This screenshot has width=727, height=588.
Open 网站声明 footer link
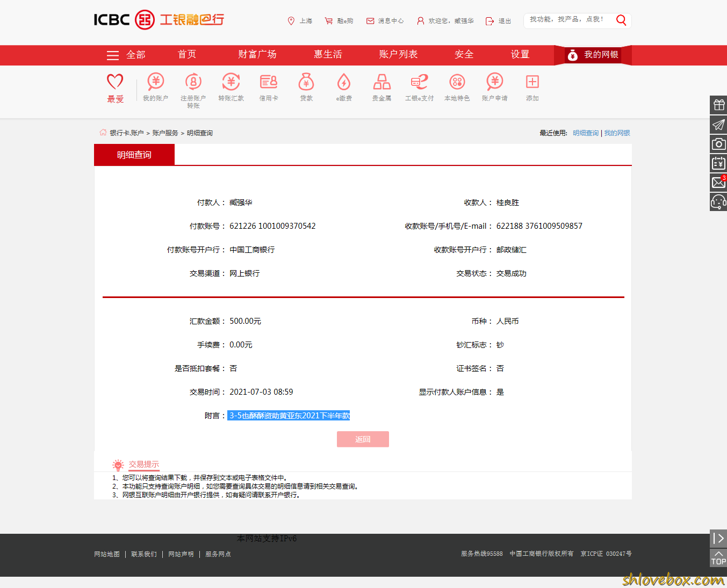[181, 554]
